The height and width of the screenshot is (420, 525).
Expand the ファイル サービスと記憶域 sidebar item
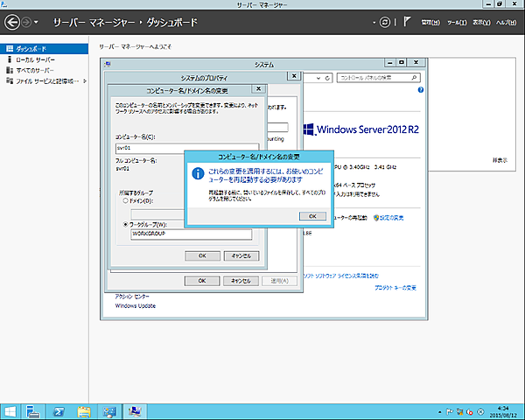[83, 80]
